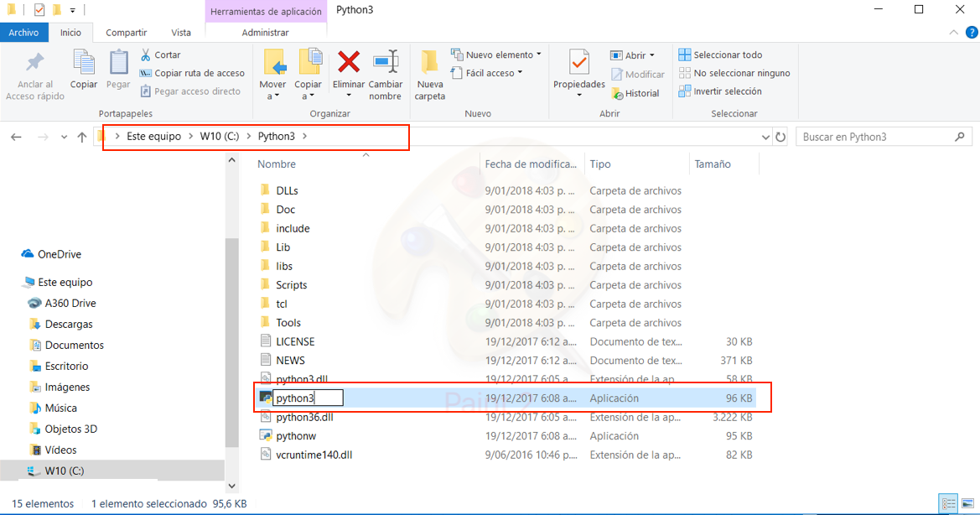Switch to the Vista tab
This screenshot has height=515, width=980.
[x=181, y=33]
